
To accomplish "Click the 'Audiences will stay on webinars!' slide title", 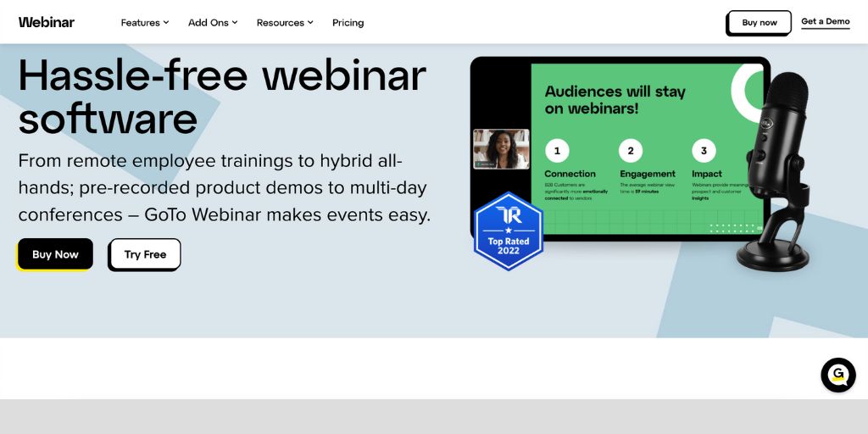I will click(615, 99).
